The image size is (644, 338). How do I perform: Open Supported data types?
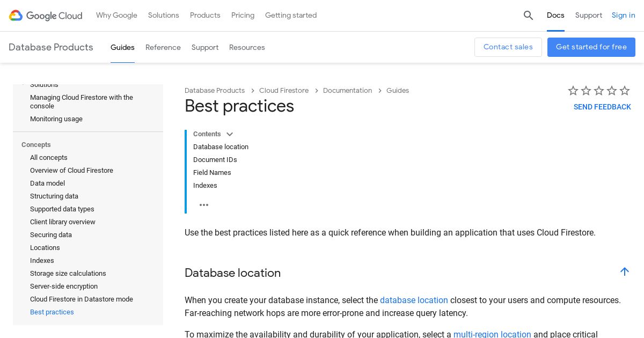pyautogui.click(x=62, y=209)
